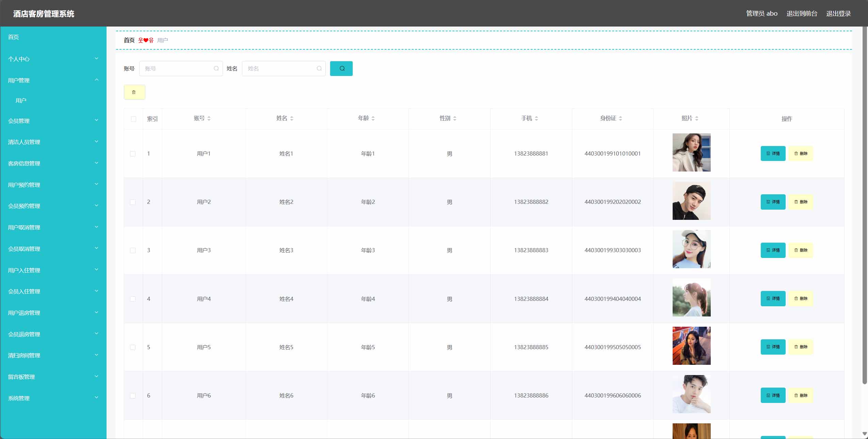Open 详情 for 用户5 row
The image size is (868, 439).
pos(773,347)
